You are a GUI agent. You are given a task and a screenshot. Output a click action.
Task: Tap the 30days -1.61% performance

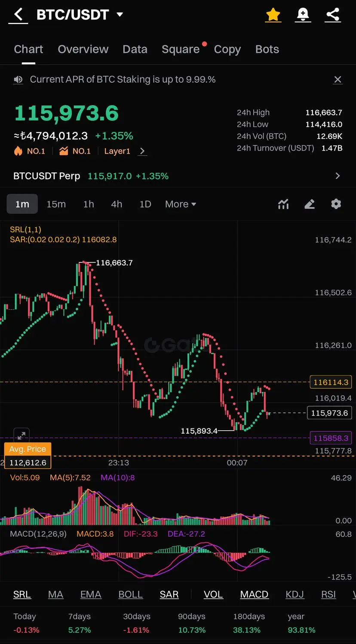[137, 623]
